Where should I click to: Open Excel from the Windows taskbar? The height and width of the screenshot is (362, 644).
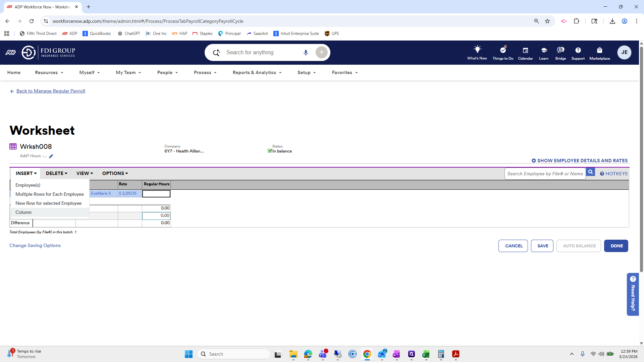pos(426,354)
